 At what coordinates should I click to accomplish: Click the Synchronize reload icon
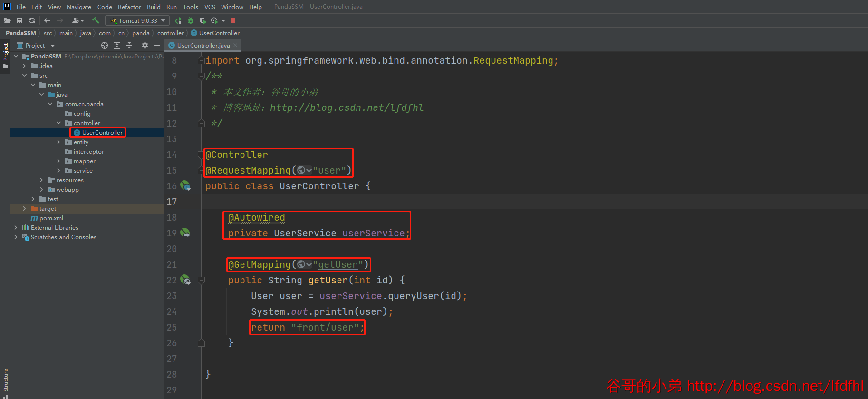coord(32,20)
